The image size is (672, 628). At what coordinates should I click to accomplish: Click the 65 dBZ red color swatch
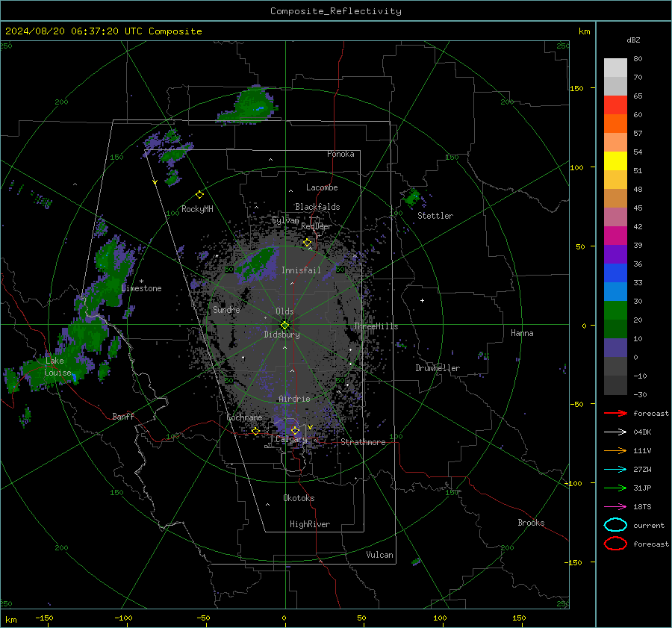coord(615,105)
